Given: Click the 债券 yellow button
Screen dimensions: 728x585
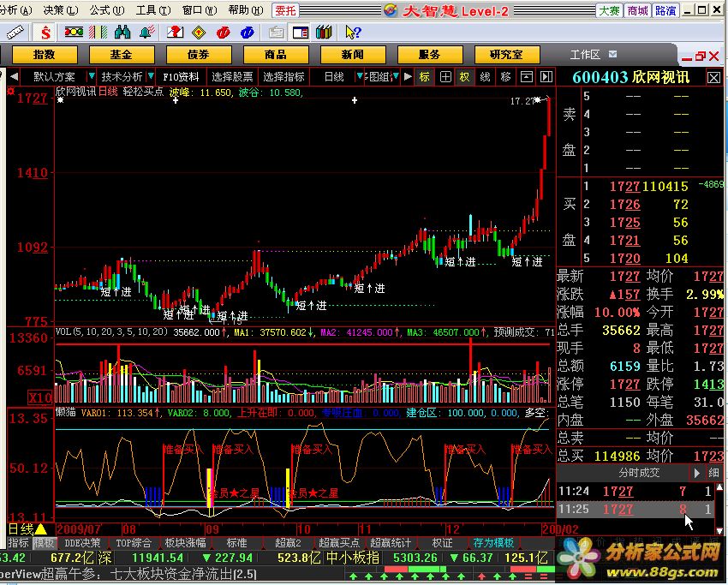Looking at the screenshot, I should point(199,55).
